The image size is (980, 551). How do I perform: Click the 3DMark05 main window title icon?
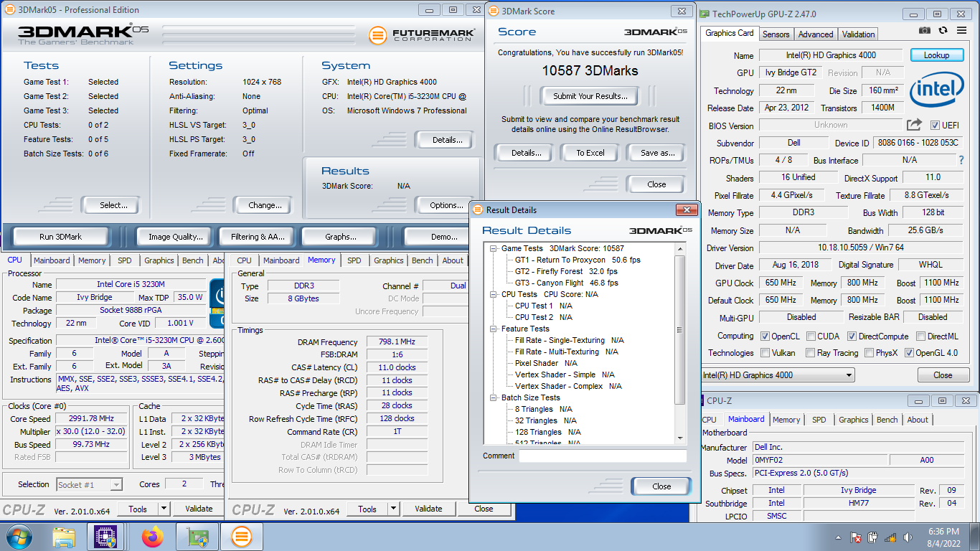click(x=9, y=10)
